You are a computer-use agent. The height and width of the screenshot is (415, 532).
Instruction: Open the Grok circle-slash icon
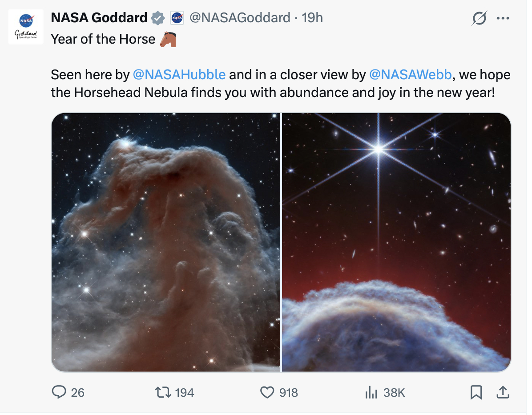480,19
